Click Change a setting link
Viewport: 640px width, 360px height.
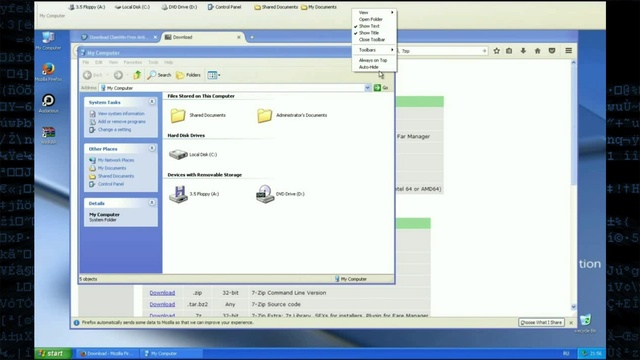coord(114,129)
